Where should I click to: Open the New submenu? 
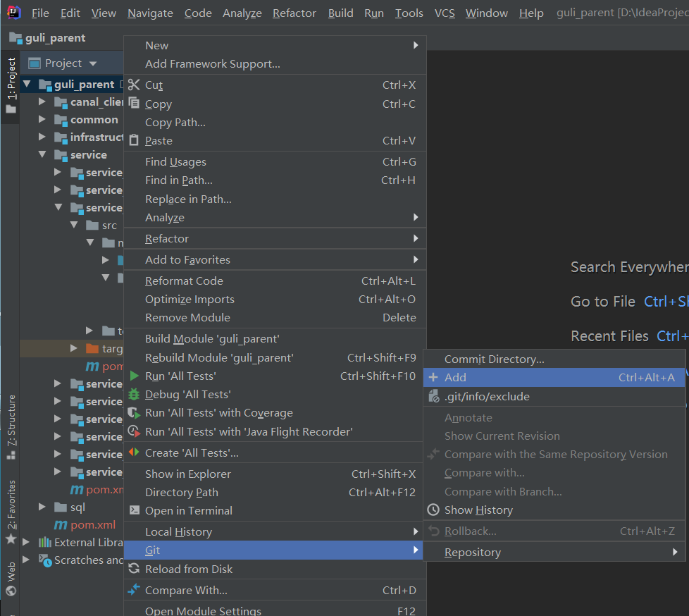[275, 45]
